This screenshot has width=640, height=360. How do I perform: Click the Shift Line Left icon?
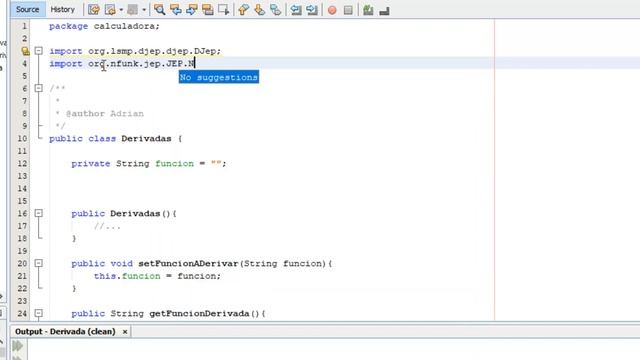pos(296,10)
